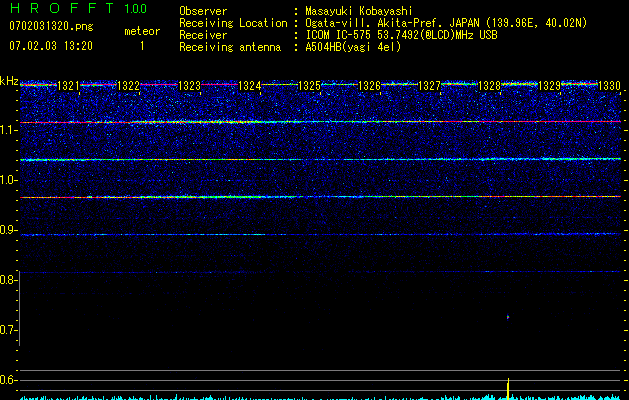Image resolution: width=629 pixels, height=400 pixels.
Task: Click the 1321 time marker
Action: coord(69,87)
